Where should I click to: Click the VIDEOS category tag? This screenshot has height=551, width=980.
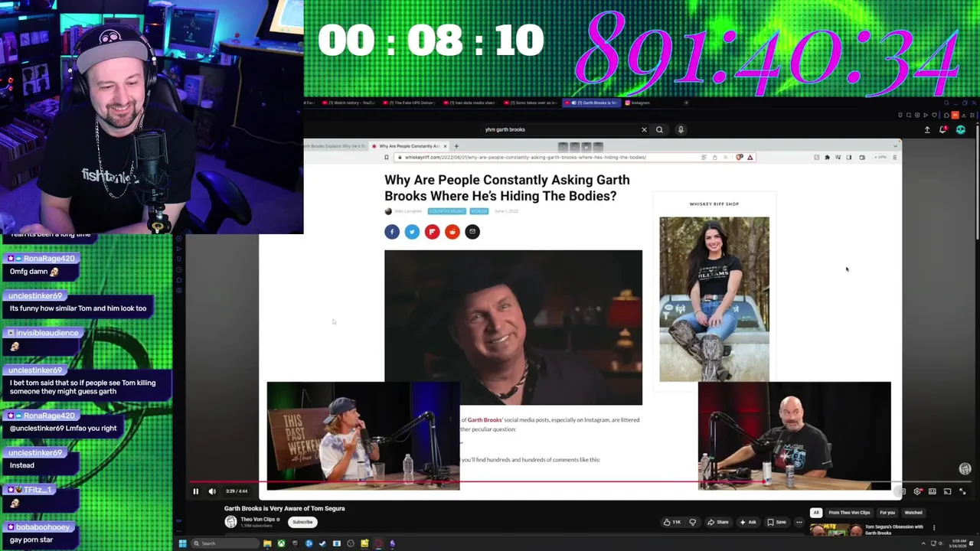479,211
